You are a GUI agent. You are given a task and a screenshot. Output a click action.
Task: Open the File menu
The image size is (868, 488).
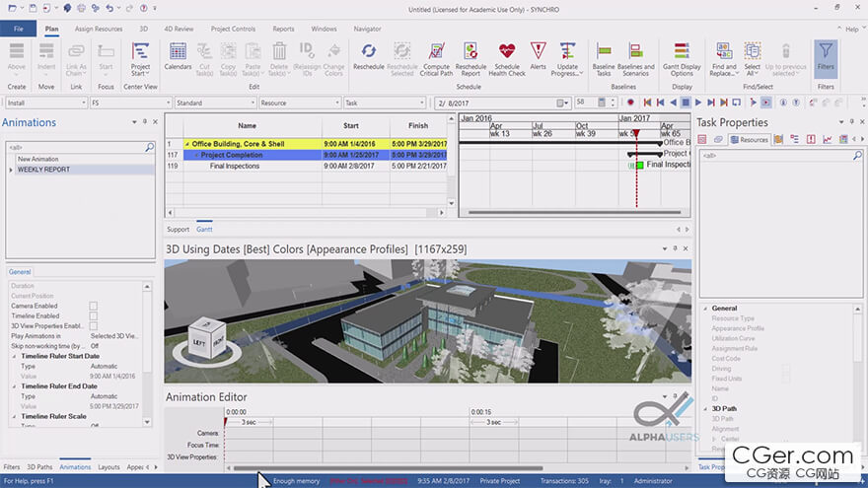19,29
